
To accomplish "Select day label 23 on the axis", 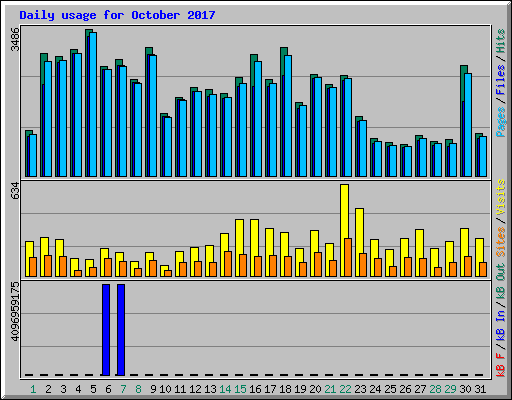I will pyautogui.click(x=360, y=389).
